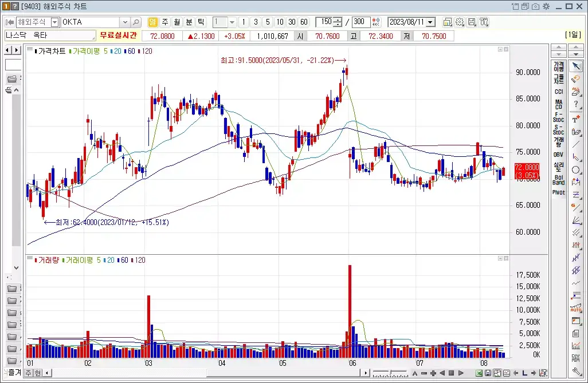The width and height of the screenshot is (588, 383).
Task: Click the floppy disk save icon in bottom bar
Action: point(488,373)
